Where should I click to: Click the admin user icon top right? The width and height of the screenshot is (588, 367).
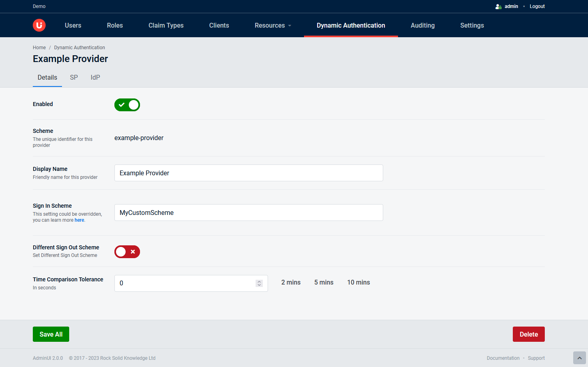pyautogui.click(x=498, y=6)
